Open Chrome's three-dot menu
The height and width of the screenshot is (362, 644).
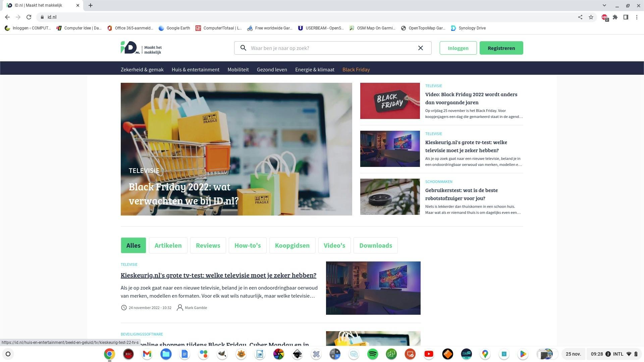click(x=637, y=17)
